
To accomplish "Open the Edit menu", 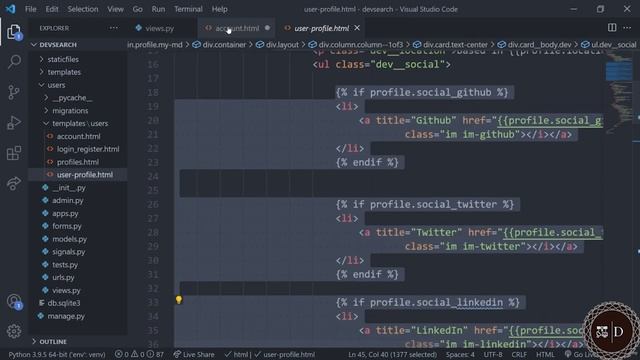I will pos(52,9).
